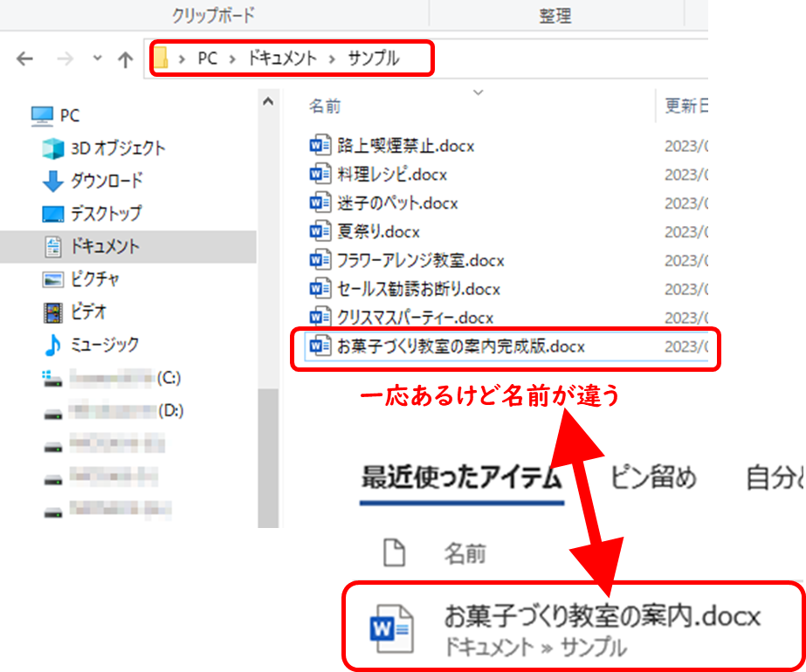Open the recent locations dropdown chevron
This screenshot has height=672, width=806.
point(97,58)
